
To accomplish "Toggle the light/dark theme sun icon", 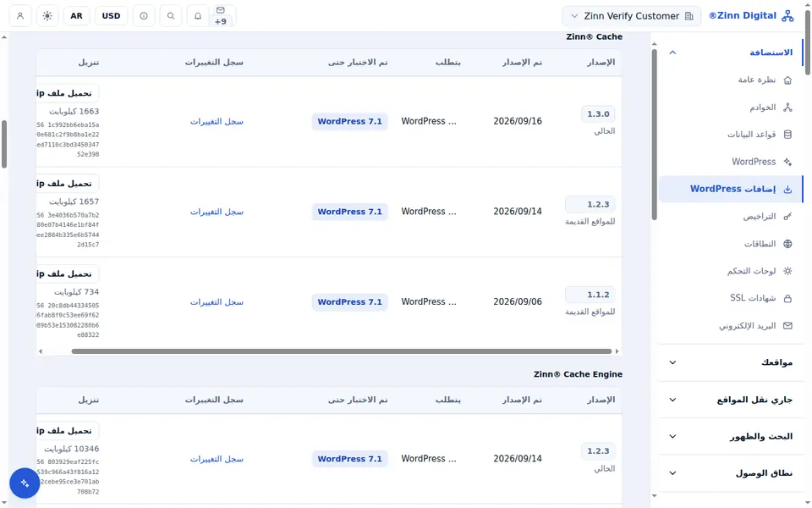I will pyautogui.click(x=47, y=16).
